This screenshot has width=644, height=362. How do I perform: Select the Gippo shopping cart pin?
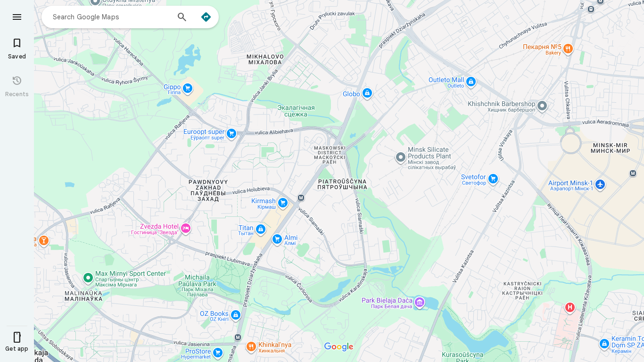[x=188, y=88]
